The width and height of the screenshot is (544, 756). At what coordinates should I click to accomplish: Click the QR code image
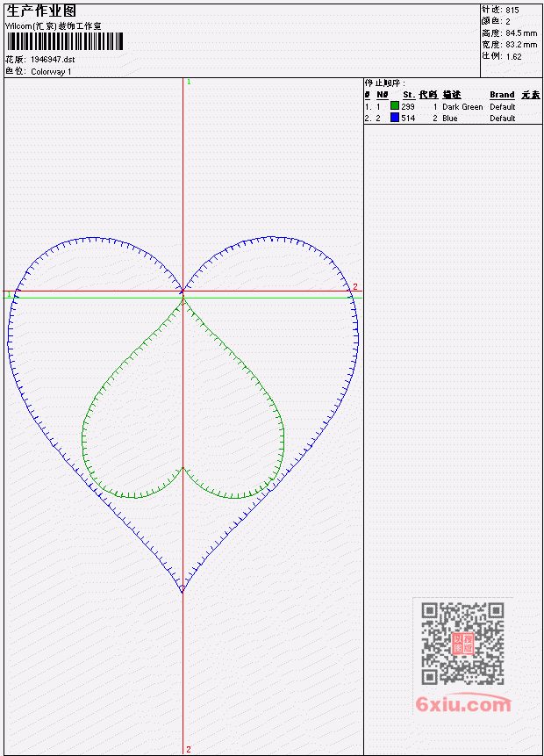click(x=463, y=644)
